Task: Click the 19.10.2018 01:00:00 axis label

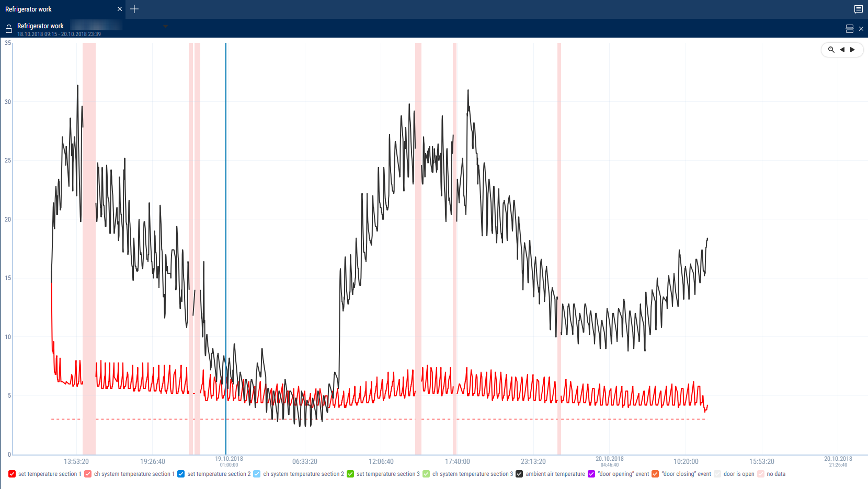Action: [229, 461]
